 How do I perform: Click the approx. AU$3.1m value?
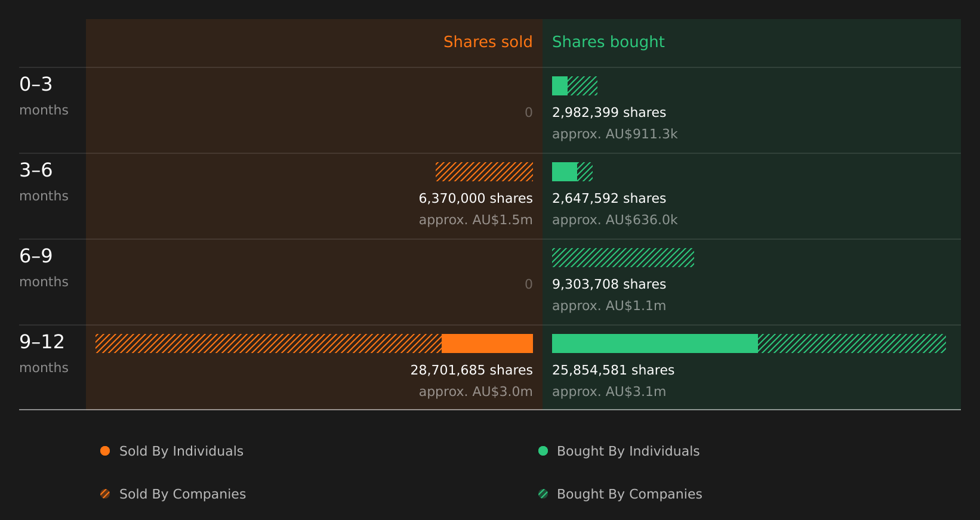[609, 392]
